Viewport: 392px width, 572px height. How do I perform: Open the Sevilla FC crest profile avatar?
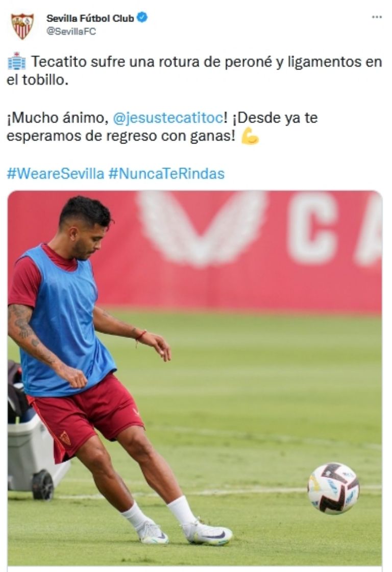coord(22,26)
